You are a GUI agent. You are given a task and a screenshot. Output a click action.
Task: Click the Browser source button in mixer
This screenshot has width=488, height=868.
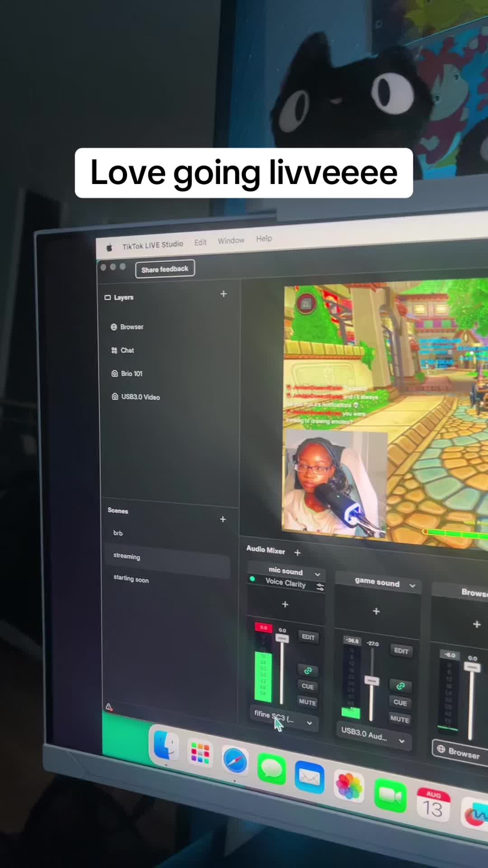[460, 752]
